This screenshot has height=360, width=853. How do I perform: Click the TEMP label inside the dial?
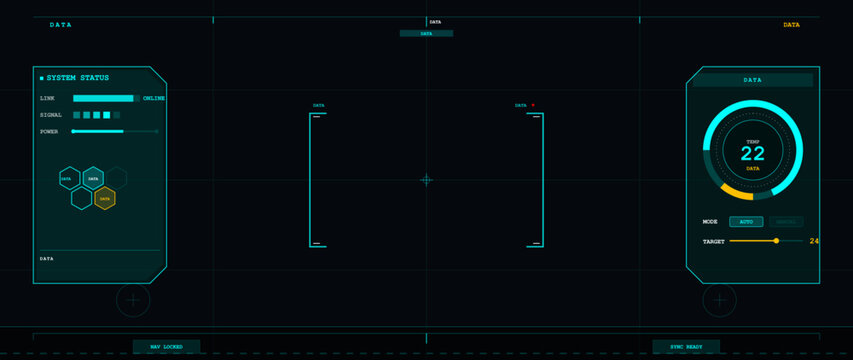(x=753, y=141)
